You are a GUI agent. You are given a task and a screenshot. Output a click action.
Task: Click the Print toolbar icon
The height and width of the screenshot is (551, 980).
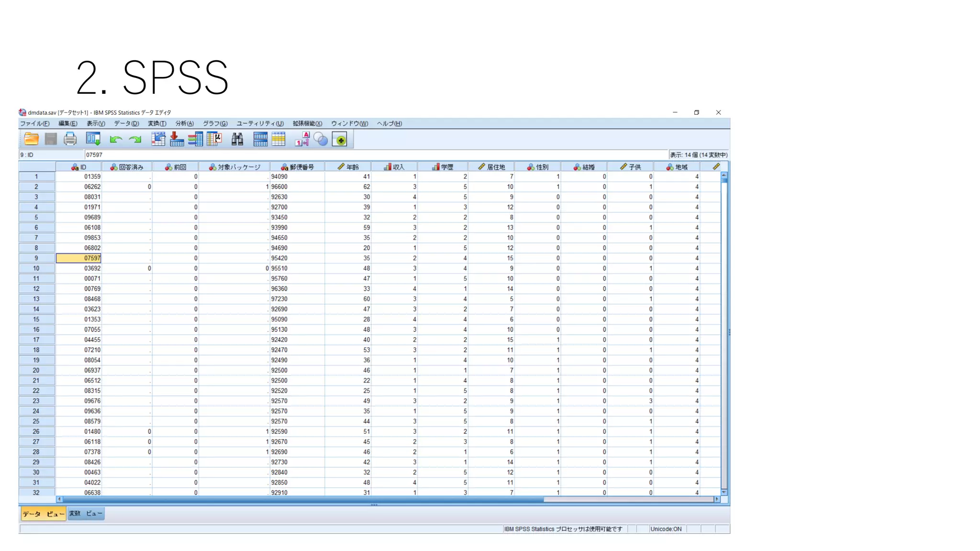click(x=70, y=139)
